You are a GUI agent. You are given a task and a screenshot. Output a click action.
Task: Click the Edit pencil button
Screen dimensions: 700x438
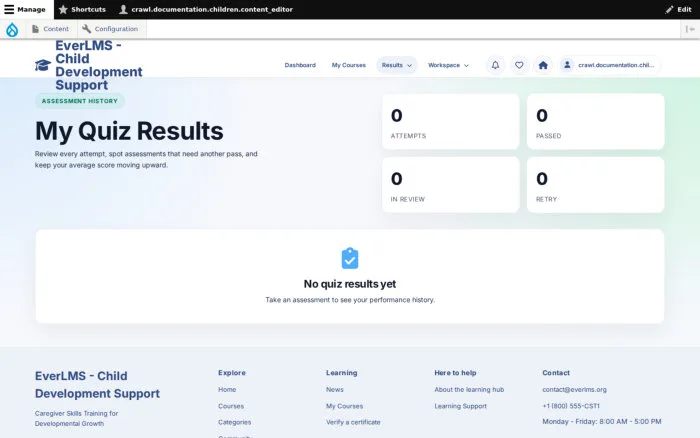coord(678,9)
